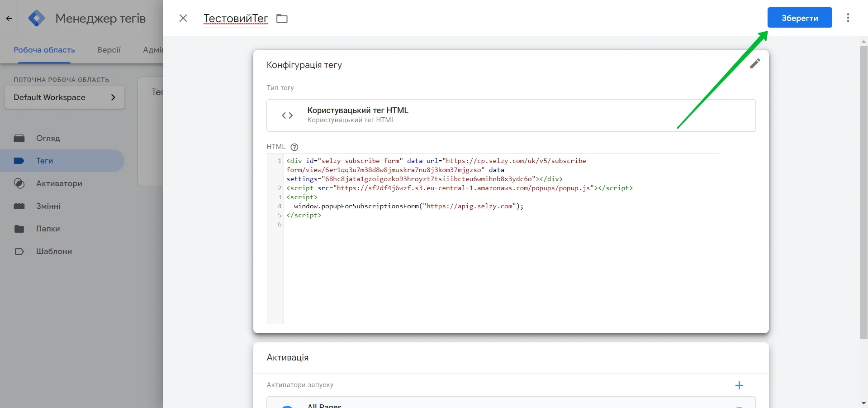This screenshot has width=868, height=408.
Task: Click the ПОТОЧНА РОБОЧА ОБЛАСТЬ label
Action: coord(62,80)
